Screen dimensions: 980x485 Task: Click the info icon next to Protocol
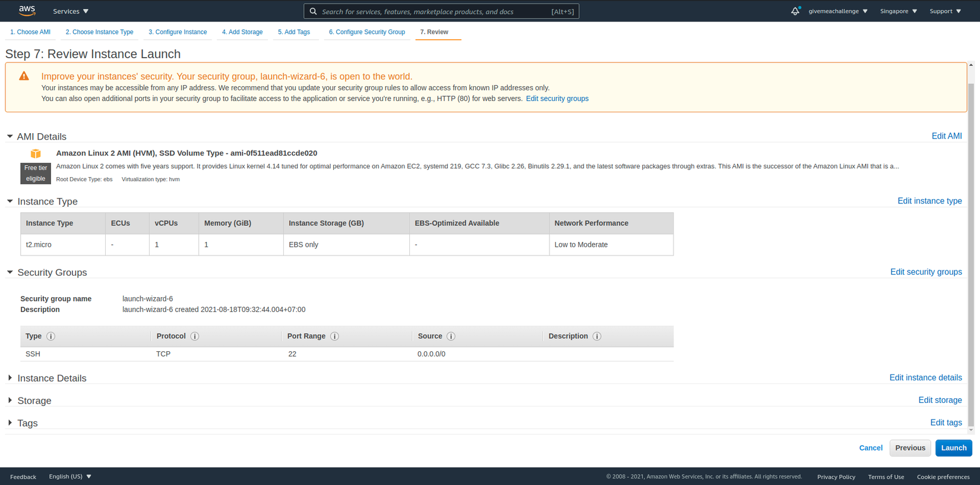(195, 336)
